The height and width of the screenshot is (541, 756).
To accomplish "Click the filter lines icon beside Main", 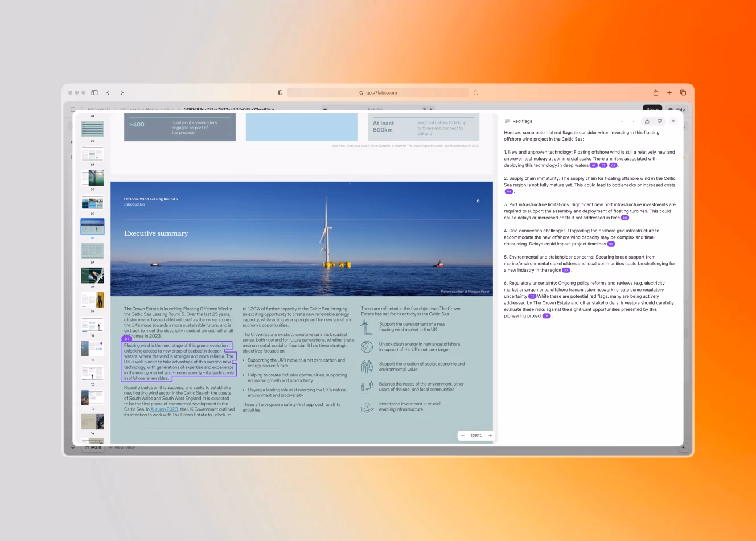I will point(73,448).
